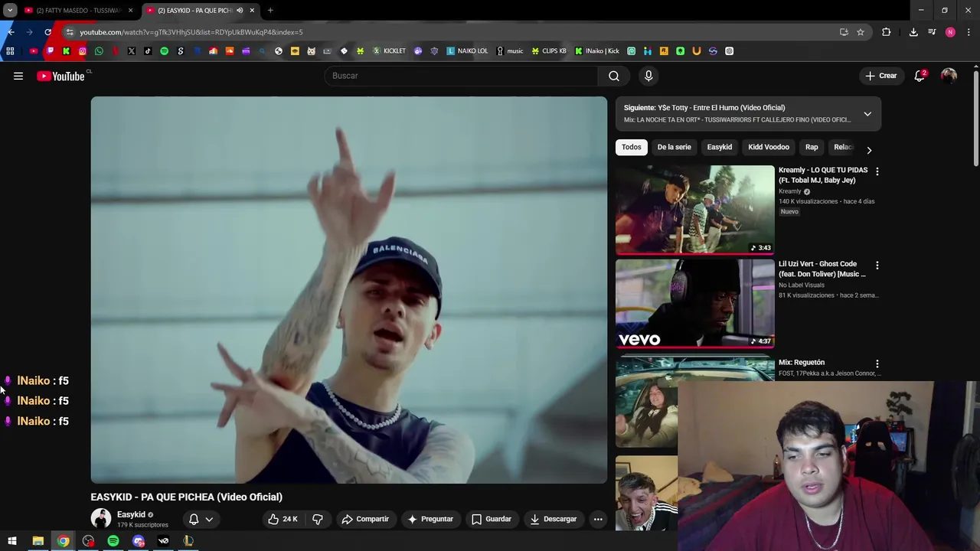Click the Mix: Reguetón title
Viewport: 980px width, 551px height.
click(x=802, y=363)
